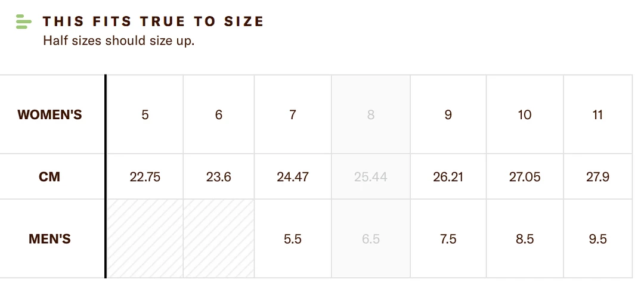The height and width of the screenshot is (295, 644).
Task: Select the 27.05 CM measurement
Action: (525, 177)
